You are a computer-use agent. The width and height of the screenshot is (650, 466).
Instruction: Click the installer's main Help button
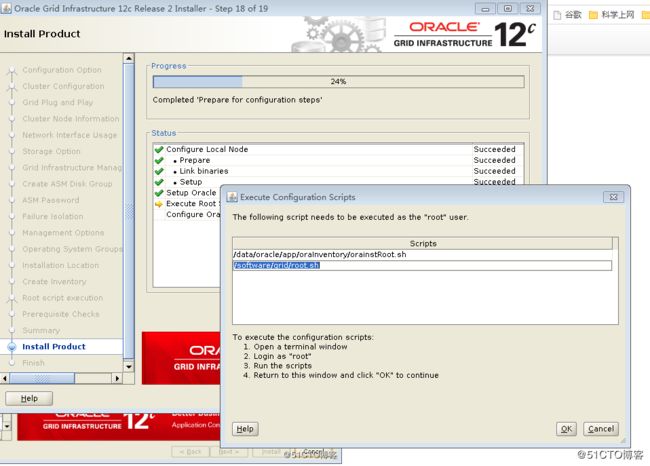29,398
